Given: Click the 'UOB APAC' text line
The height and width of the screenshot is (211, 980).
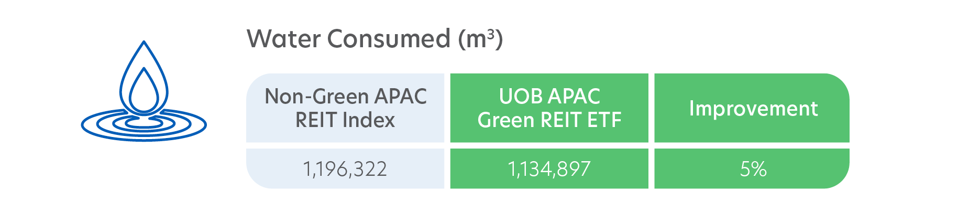Looking at the screenshot, I should tap(549, 97).
